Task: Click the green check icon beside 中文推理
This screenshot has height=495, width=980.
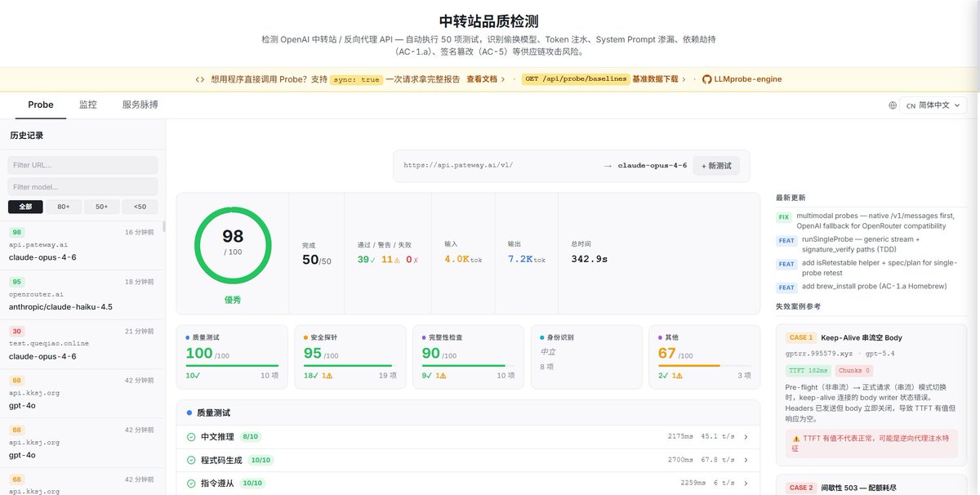Action: (x=191, y=437)
